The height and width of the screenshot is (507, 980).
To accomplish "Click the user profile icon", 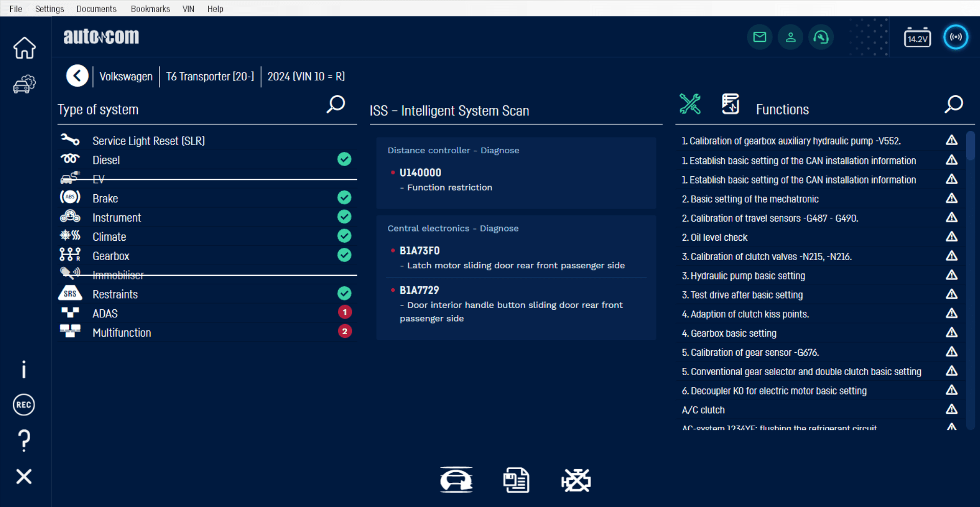I will (790, 37).
